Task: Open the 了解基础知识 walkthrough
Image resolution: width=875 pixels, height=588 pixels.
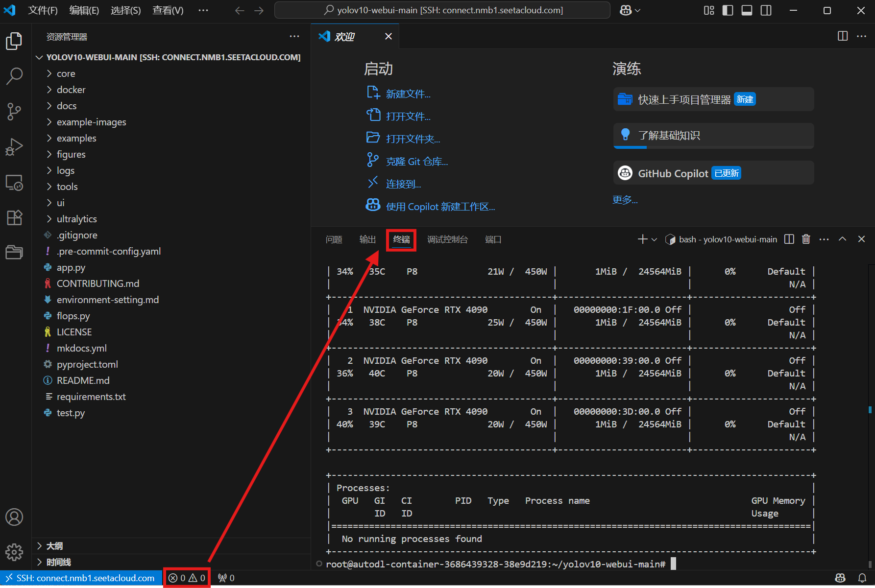Action: [713, 136]
